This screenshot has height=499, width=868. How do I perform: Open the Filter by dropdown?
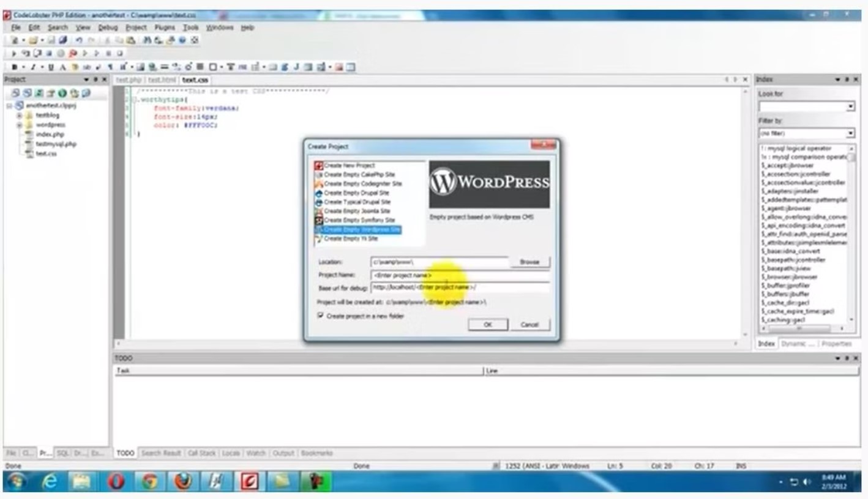click(851, 133)
